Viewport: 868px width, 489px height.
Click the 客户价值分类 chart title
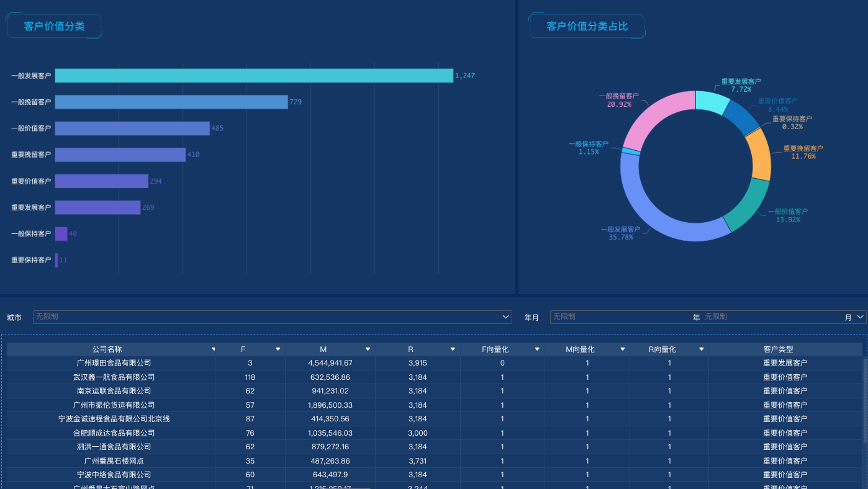point(54,26)
